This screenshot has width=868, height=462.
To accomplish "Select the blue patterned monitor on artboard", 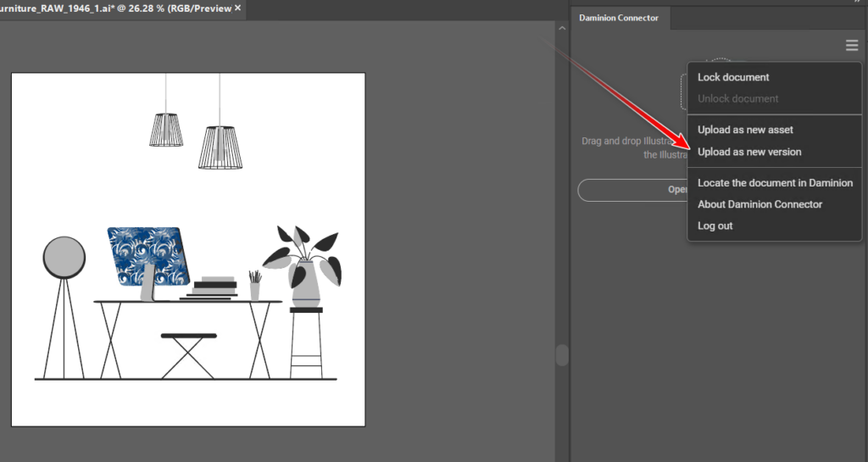I will point(147,256).
